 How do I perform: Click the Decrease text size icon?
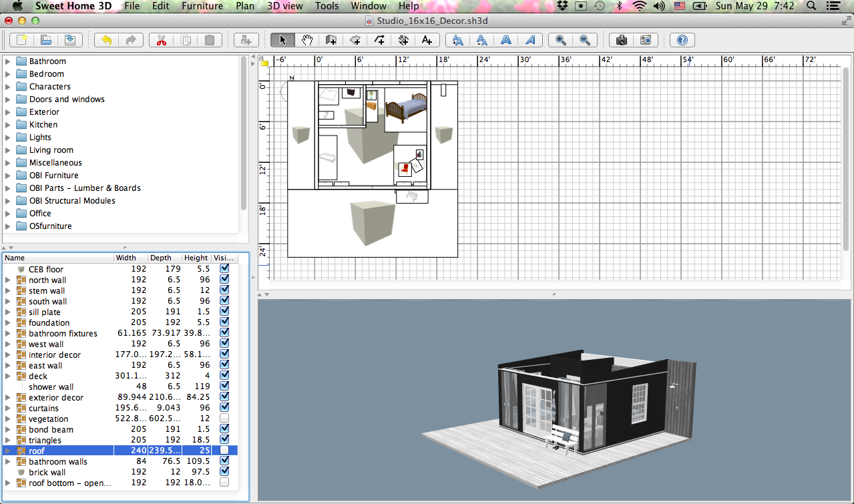[482, 40]
